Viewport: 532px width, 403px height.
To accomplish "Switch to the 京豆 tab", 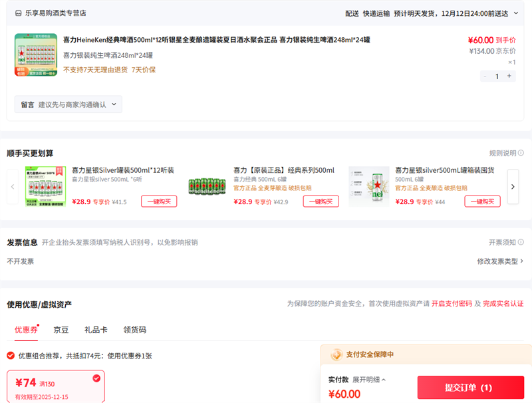I will (x=61, y=329).
